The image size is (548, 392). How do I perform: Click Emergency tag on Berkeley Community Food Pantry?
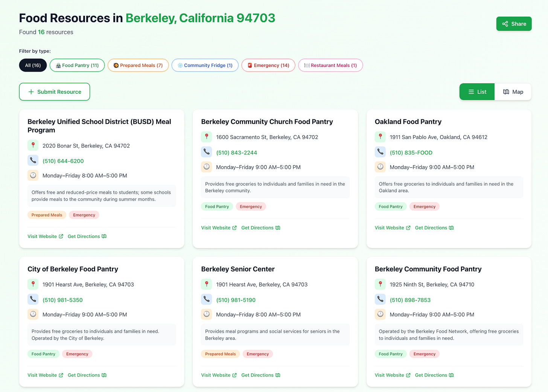pyautogui.click(x=424, y=354)
